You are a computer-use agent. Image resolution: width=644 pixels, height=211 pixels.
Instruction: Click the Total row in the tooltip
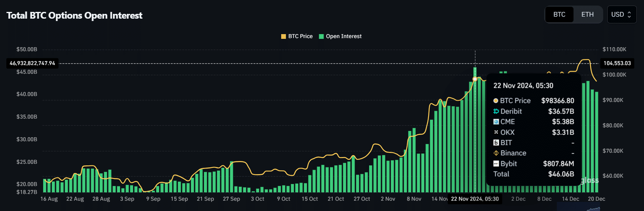pos(533,174)
